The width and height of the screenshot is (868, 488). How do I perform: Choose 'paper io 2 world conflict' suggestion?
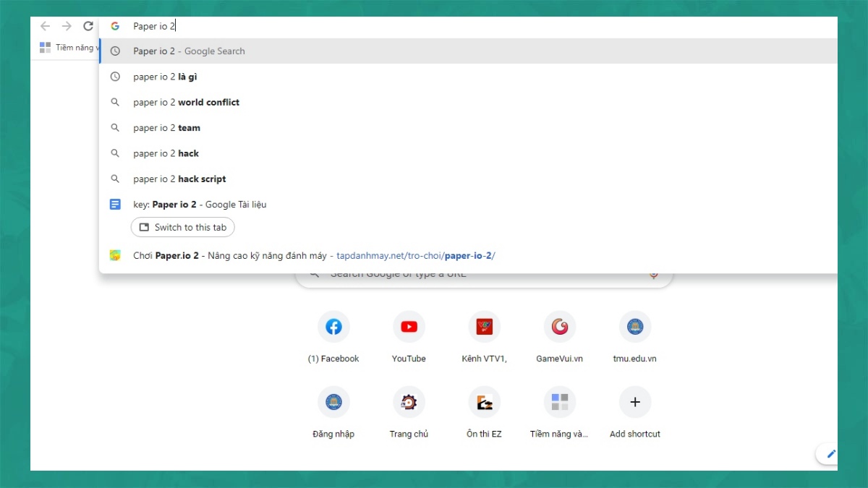pyautogui.click(x=186, y=103)
